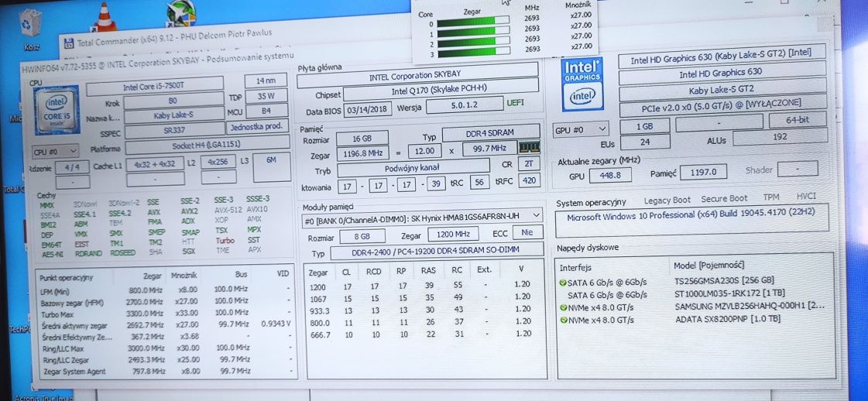Launch VLC from the desktop cone icon
The height and width of the screenshot is (401, 868).
[x=104, y=15]
